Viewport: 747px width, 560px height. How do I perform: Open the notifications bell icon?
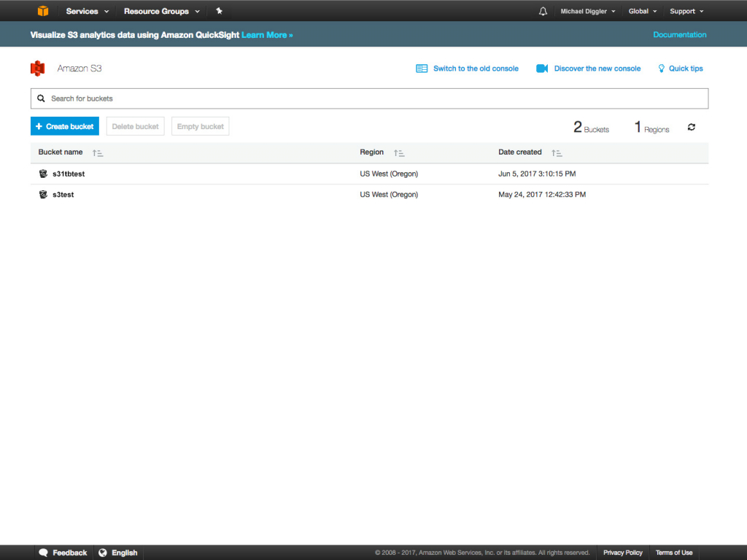click(543, 11)
